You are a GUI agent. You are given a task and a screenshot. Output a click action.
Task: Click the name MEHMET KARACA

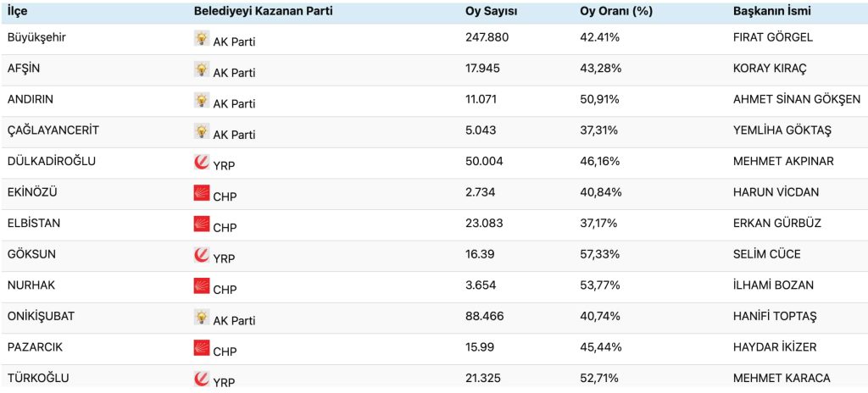coord(782,378)
